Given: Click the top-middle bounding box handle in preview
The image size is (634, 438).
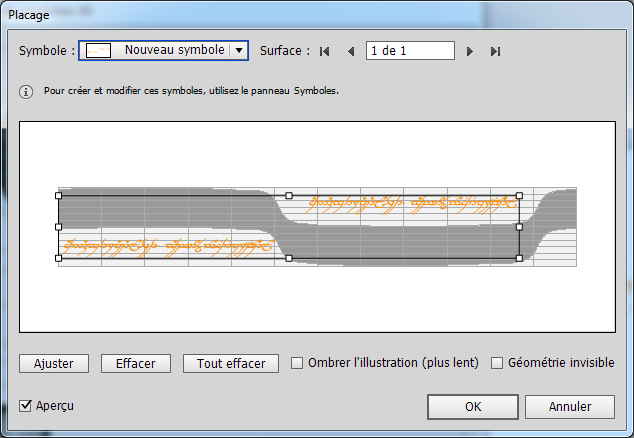Looking at the screenshot, I should (x=289, y=196).
